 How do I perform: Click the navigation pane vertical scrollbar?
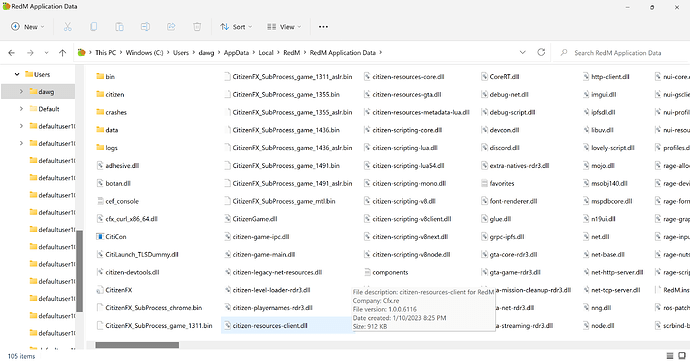click(79, 271)
